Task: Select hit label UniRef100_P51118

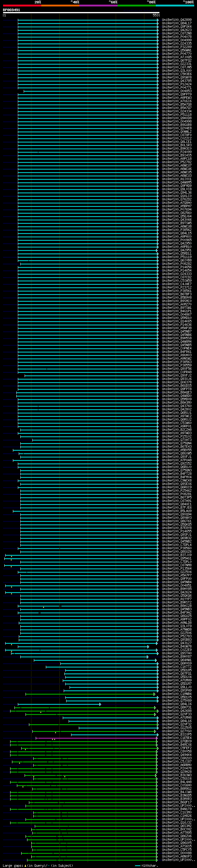Action: pos(177,115)
